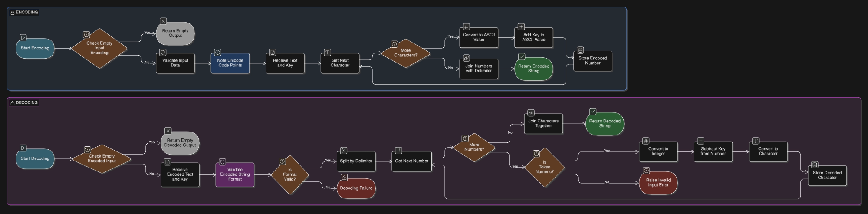Click the X icon on Return Empty Output
Image resolution: width=868 pixels, height=214 pixels.
[x=163, y=21]
